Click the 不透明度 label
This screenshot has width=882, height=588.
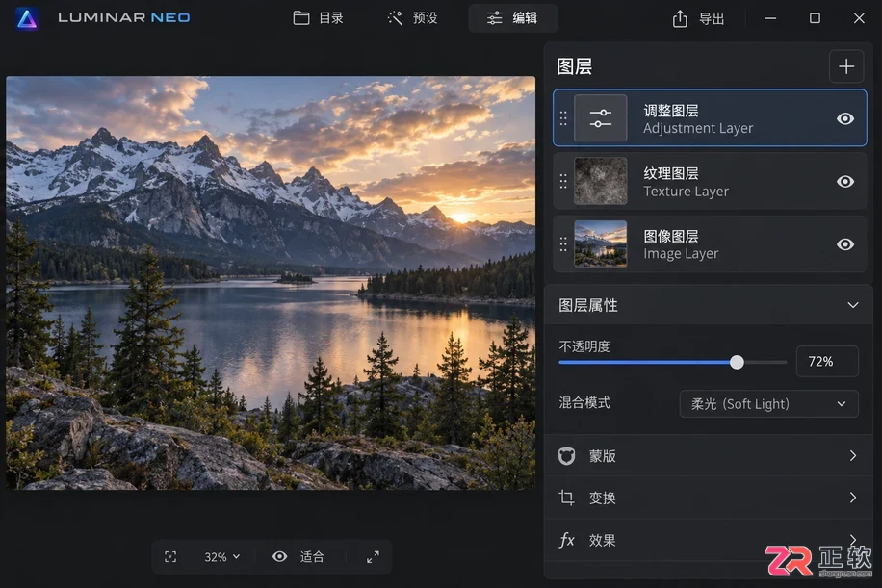point(584,346)
